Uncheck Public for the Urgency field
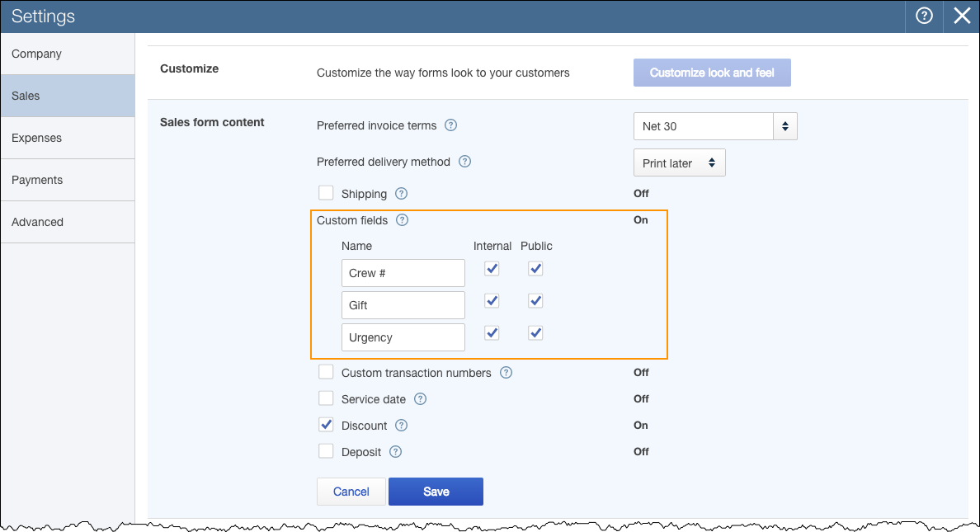Screen dimensions: 980x532 coord(535,332)
